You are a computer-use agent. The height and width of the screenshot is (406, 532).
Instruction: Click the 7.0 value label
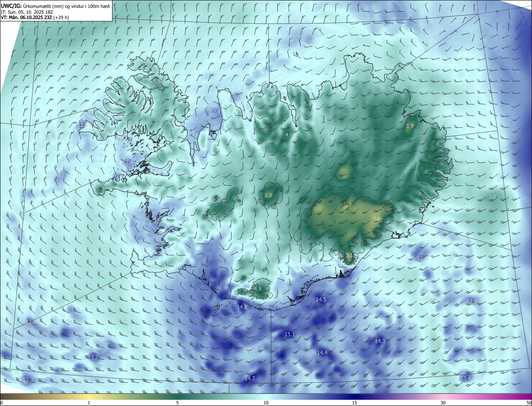[x=492, y=197]
